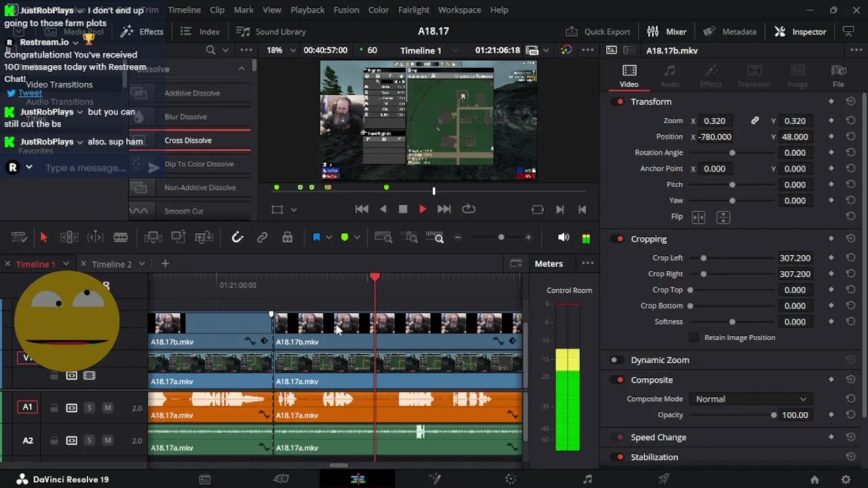Click the Zoom to Fit timeline icon
Image resolution: width=868 pixels, height=488 pixels.
pyautogui.click(x=383, y=237)
